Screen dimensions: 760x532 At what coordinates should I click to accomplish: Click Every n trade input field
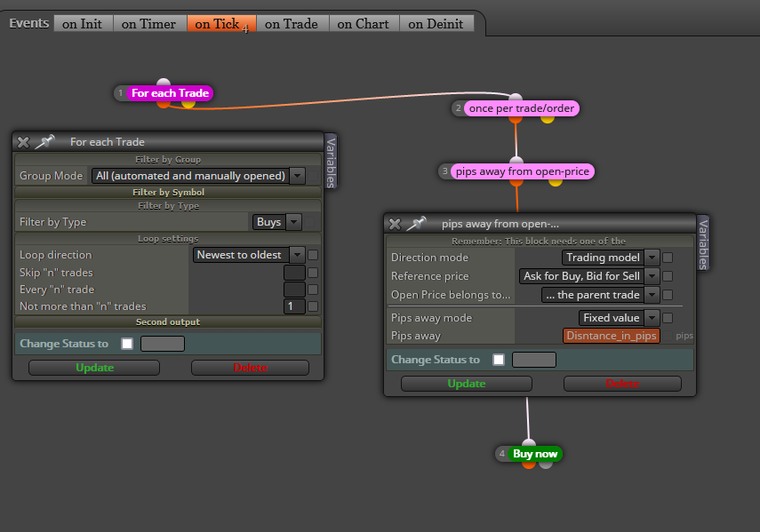pyautogui.click(x=294, y=290)
